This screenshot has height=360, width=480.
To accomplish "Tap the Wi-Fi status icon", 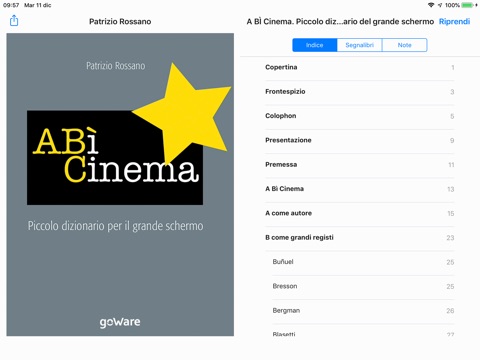I will pos(431,5).
